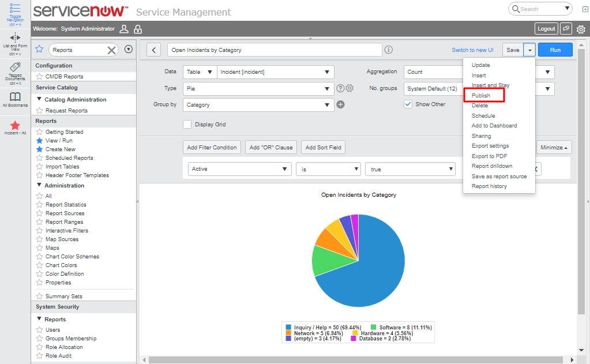Open the Type dropdown showing Pie
The width and height of the screenshot is (590, 364).
[258, 88]
